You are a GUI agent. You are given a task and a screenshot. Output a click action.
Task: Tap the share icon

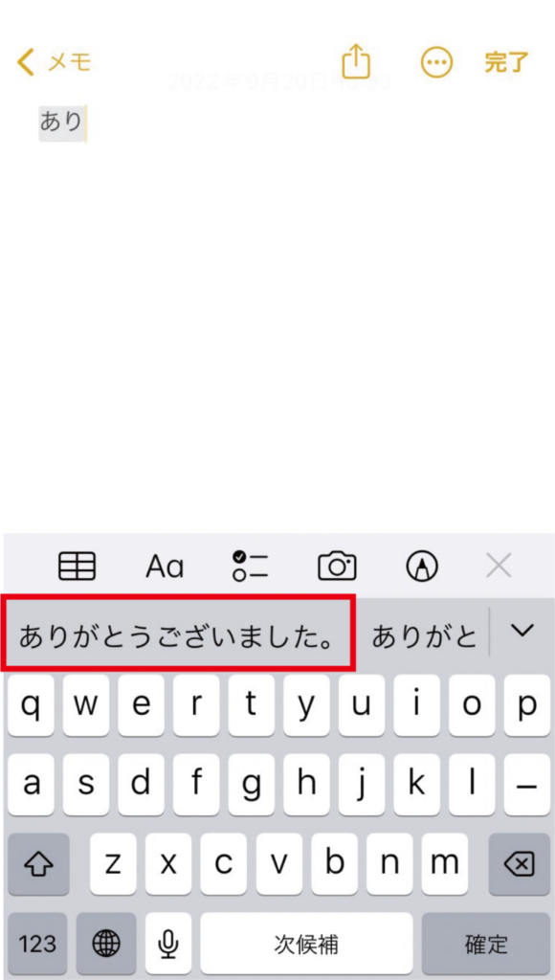pos(356,61)
